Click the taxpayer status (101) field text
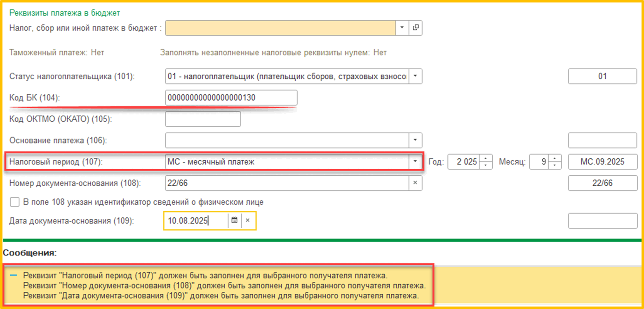The width and height of the screenshot is (644, 309). tap(287, 76)
